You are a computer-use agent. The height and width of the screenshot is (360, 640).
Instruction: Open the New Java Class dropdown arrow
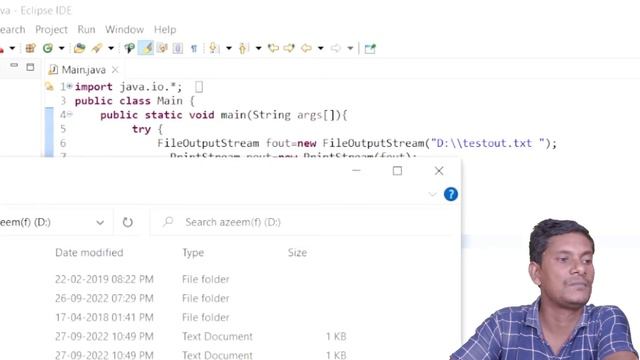point(62,48)
